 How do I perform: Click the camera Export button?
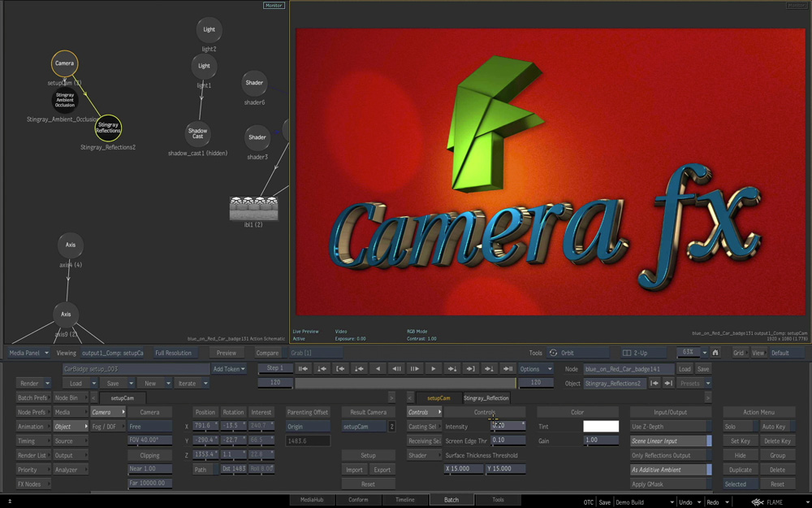(382, 470)
